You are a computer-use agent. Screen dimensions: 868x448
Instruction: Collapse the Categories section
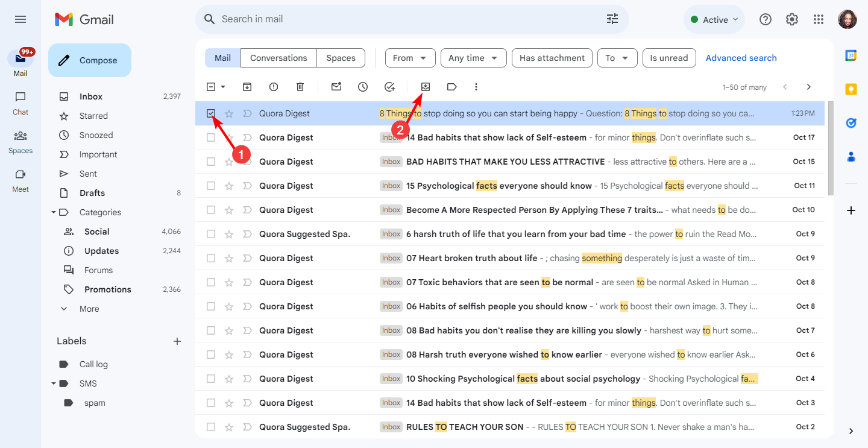tap(54, 212)
